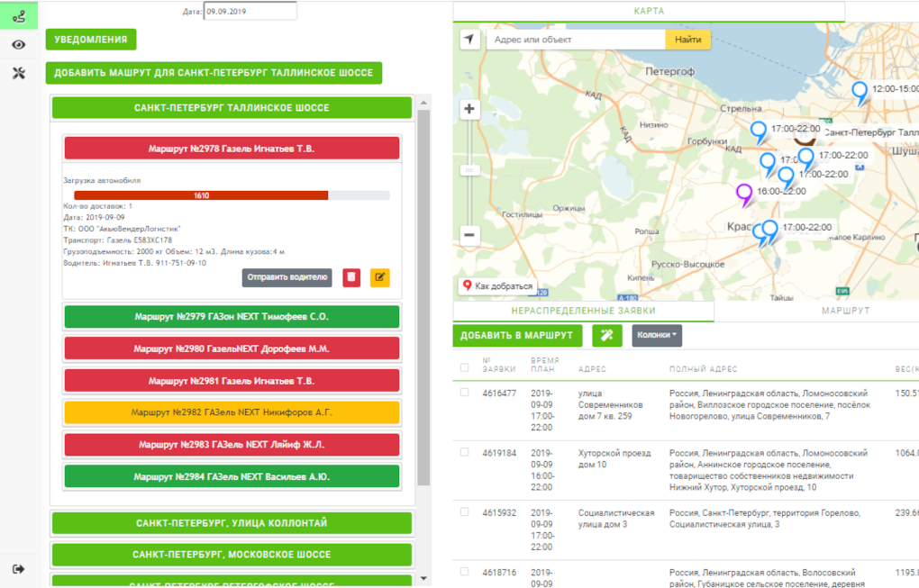Image resolution: width=919 pixels, height=588 pixels.
Task: Click the purple 16:00-22:00 map pin
Action: pyautogui.click(x=743, y=194)
